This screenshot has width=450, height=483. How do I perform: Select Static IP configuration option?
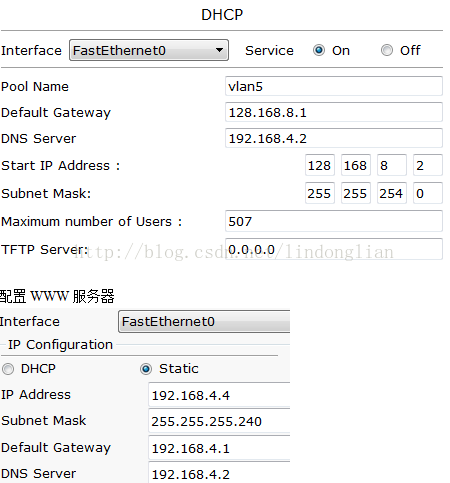tap(146, 369)
